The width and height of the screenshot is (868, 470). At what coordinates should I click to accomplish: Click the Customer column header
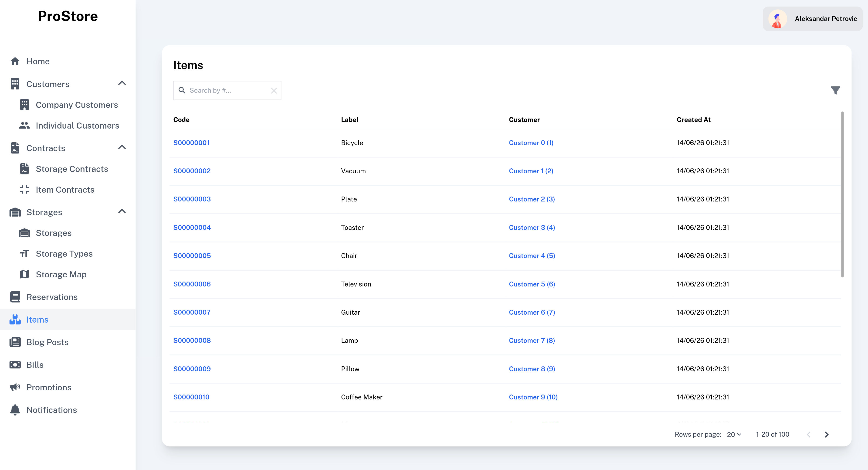pos(524,120)
